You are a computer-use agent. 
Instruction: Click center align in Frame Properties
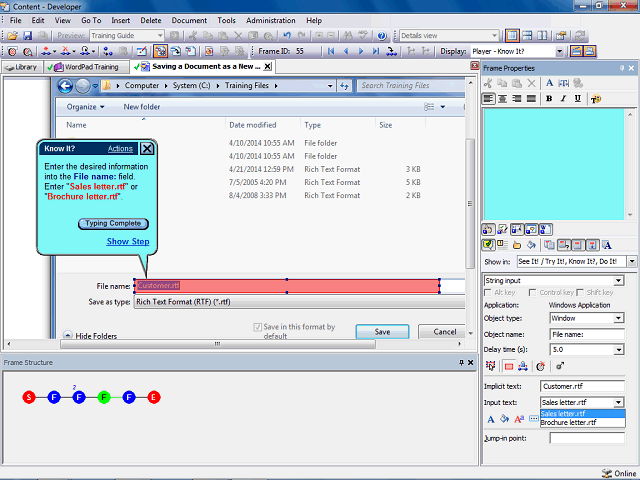click(x=502, y=99)
